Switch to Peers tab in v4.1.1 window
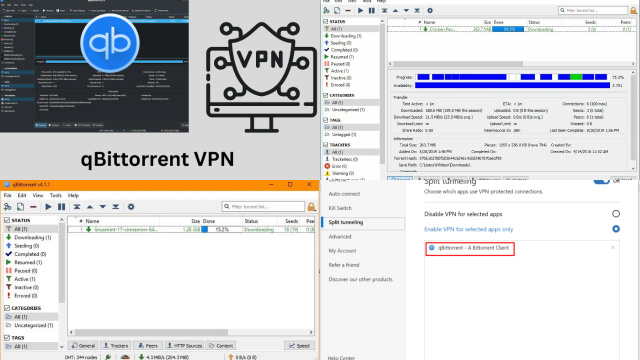This screenshot has width=640, height=360. point(148,346)
